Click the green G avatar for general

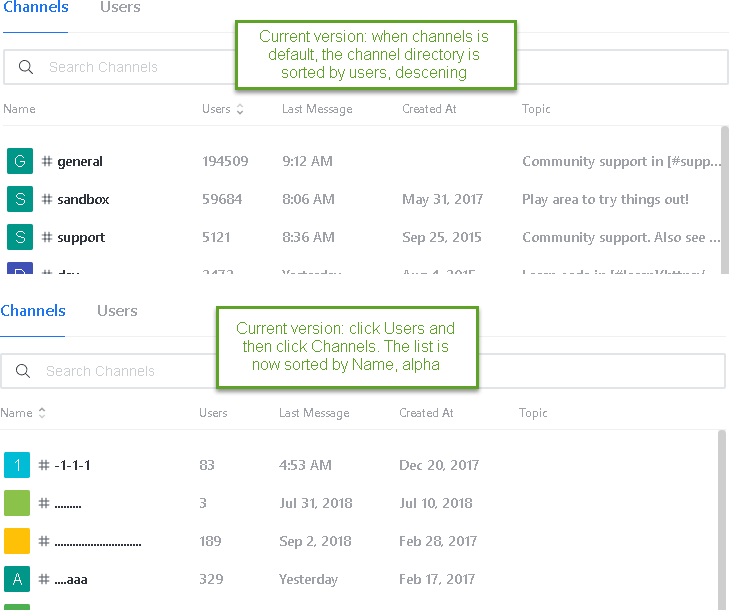coord(19,161)
